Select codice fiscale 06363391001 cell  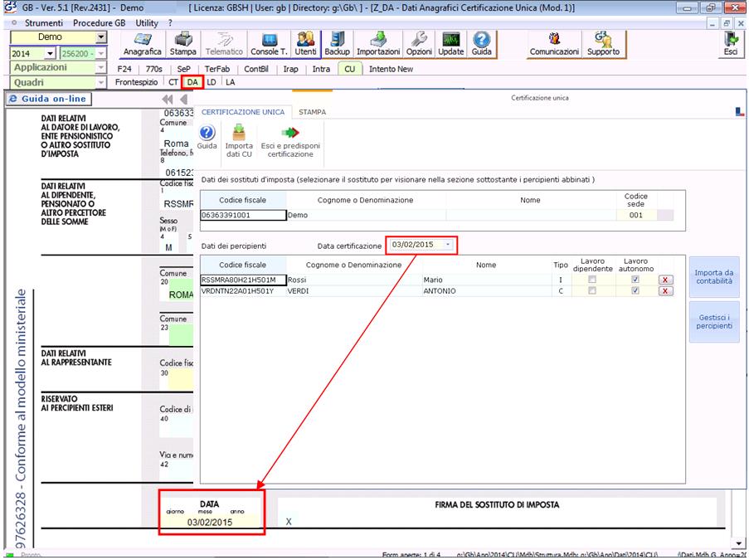tap(243, 215)
